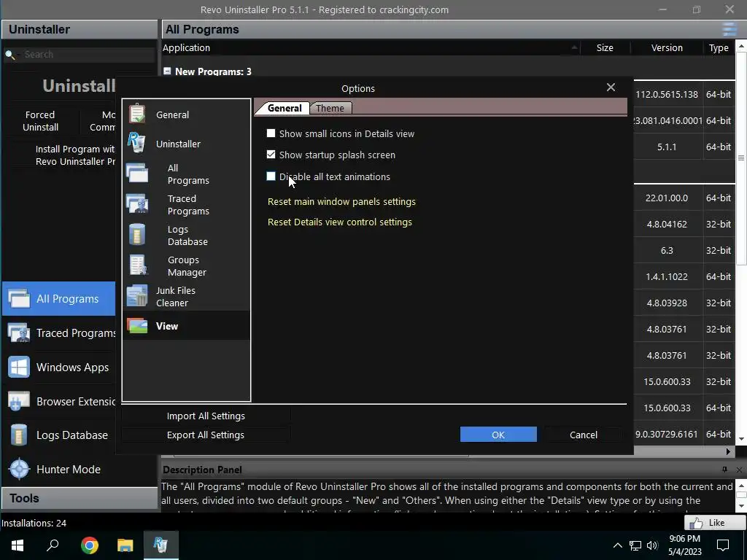The height and width of the screenshot is (560, 747).
Task: Launch Google Chrome from taskbar
Action: click(x=89, y=545)
